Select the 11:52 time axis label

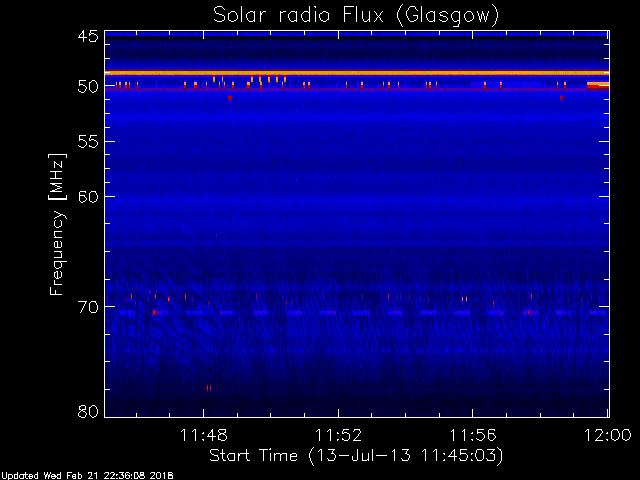(x=338, y=436)
